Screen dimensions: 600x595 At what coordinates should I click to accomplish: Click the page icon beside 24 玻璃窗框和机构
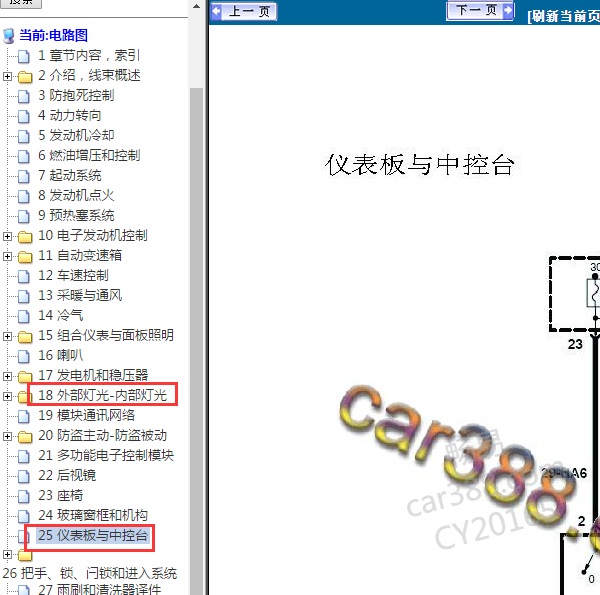click(24, 516)
